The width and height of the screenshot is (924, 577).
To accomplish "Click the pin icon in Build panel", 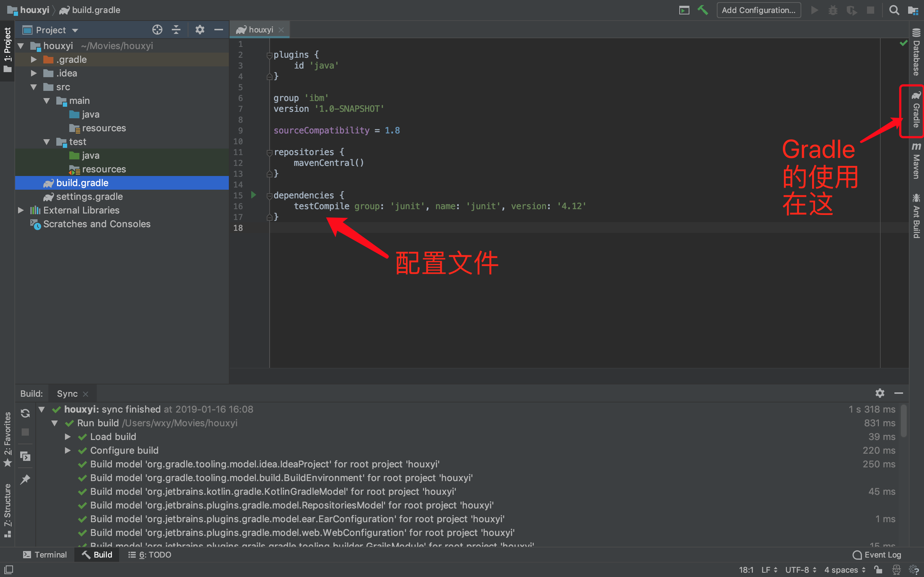I will [25, 479].
